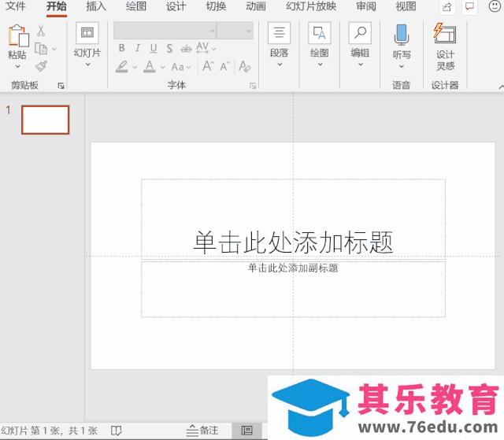Open the 动画 animations tab

256,6
